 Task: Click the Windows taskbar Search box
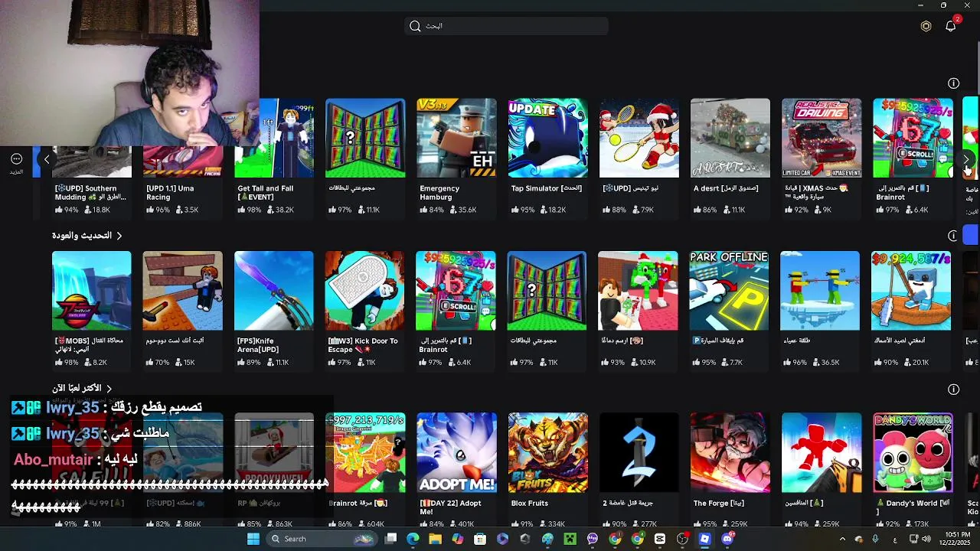tap(322, 539)
